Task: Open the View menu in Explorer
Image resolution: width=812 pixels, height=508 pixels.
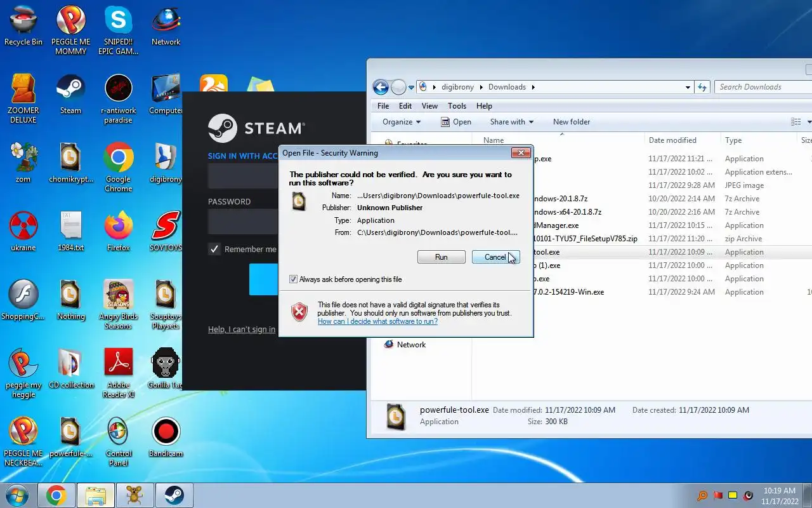Action: (429, 106)
